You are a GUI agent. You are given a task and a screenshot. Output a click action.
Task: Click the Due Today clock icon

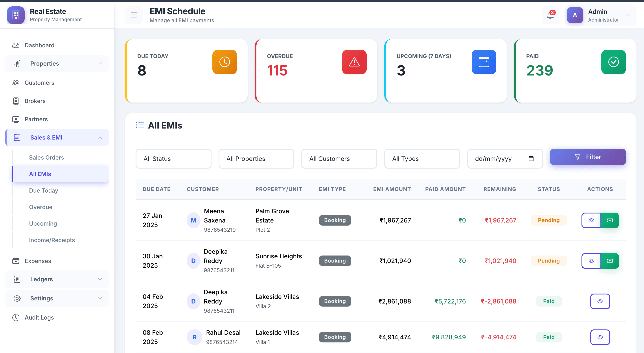(x=224, y=62)
